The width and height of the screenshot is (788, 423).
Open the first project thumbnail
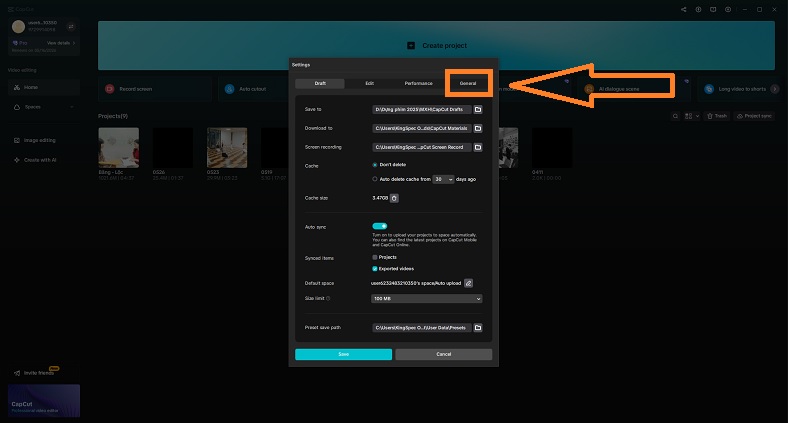(x=118, y=148)
